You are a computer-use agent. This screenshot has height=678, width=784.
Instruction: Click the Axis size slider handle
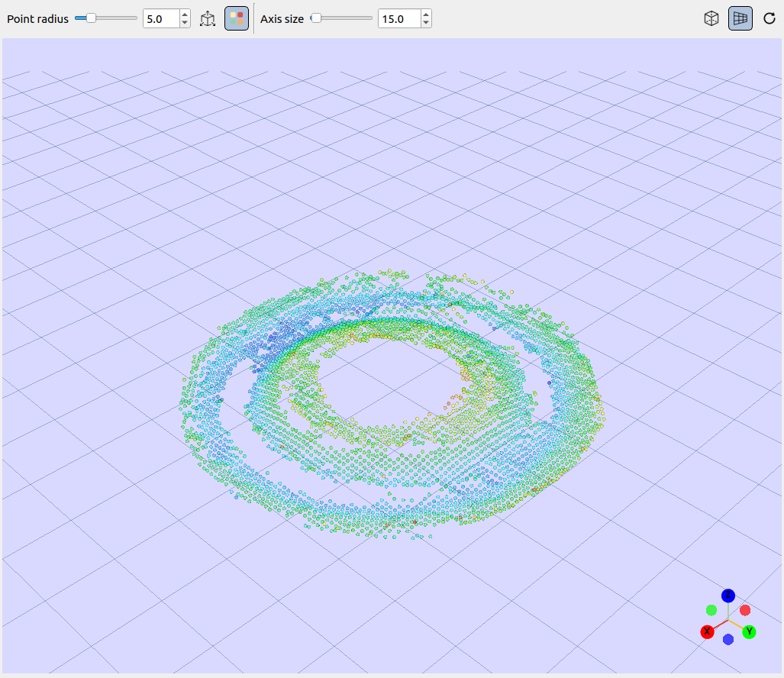(x=316, y=18)
